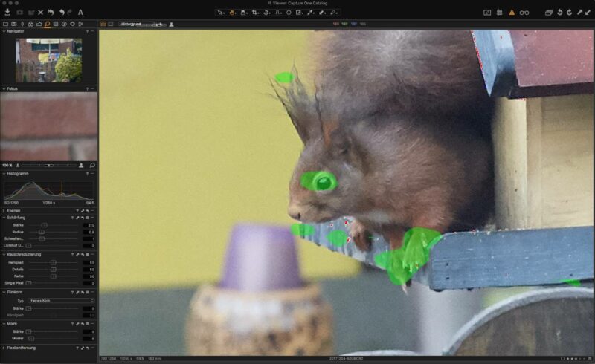Image resolution: width=595 pixels, height=364 pixels.
Task: Click the Rauschreduzierung Farbe slider
Action: point(53,276)
